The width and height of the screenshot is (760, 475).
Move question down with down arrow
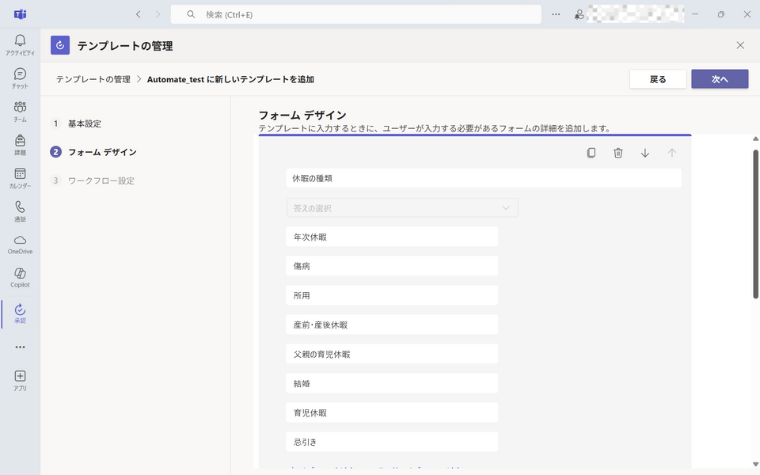[645, 153]
